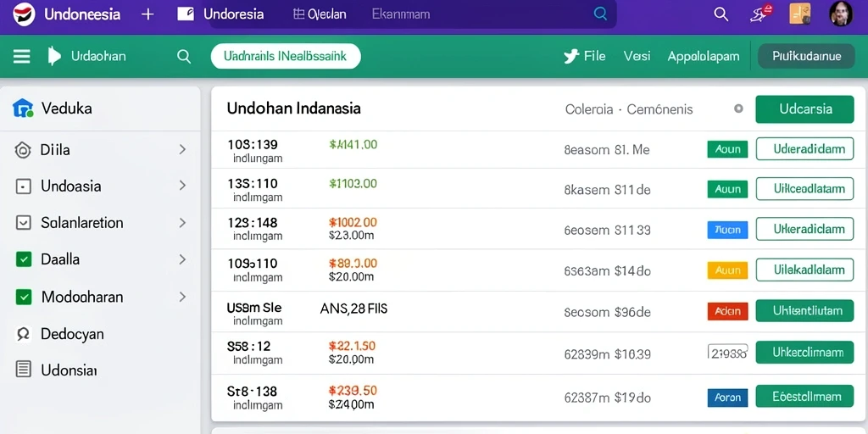868x434 pixels.
Task: Click yellow Aoun tag in 109s110 row
Action: coord(727,270)
